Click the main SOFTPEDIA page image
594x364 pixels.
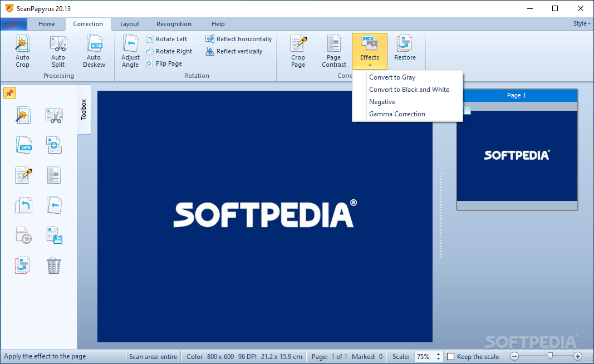[x=265, y=217]
